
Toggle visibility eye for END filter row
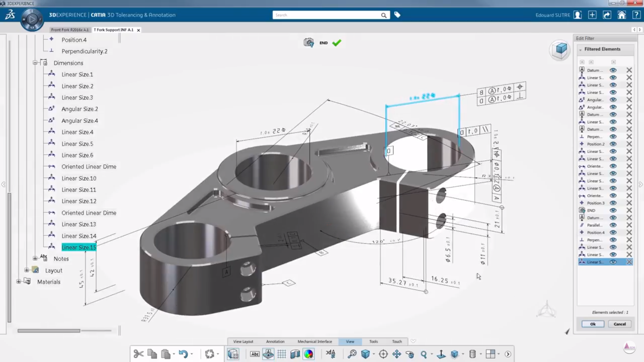pos(613,210)
